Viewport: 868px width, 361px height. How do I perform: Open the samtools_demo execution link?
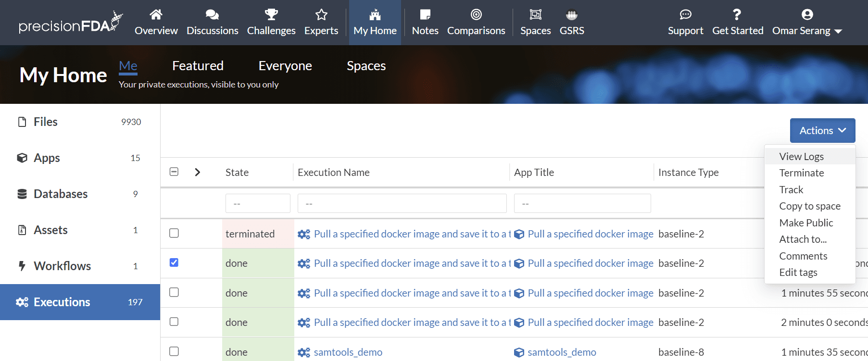(348, 352)
